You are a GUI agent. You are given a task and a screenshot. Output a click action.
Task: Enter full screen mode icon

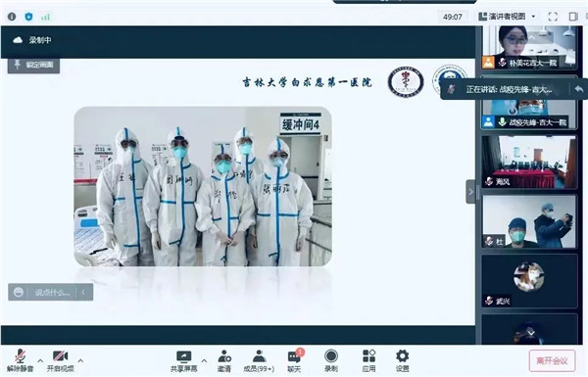[x=553, y=17]
